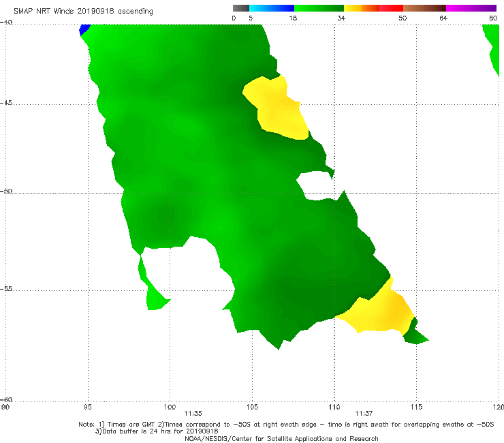This screenshot has width=504, height=443.
Task: Click the note '3)Data buffer is 24 hrs'
Action: coord(157,431)
